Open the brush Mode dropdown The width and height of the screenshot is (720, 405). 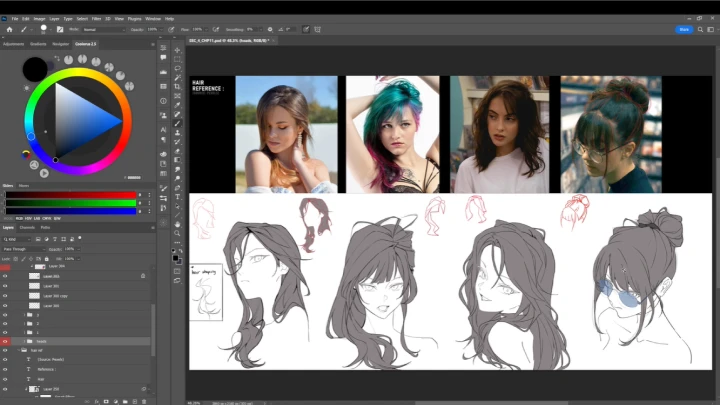104,29
